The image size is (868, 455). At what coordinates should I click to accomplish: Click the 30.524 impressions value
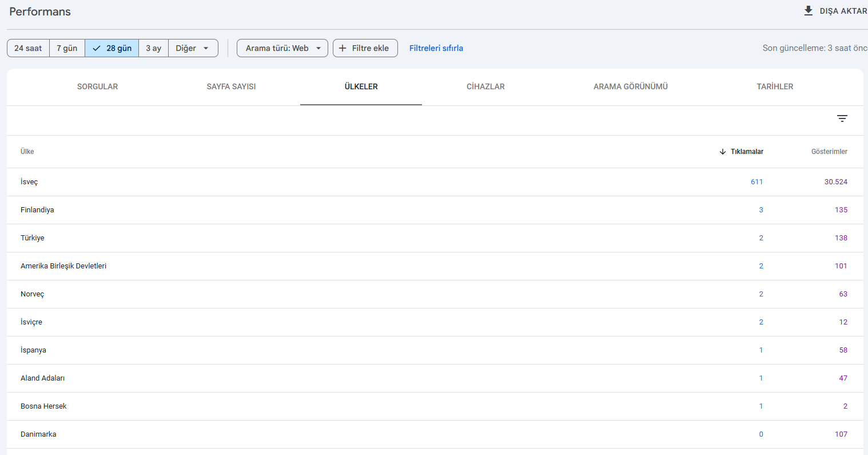(x=836, y=182)
